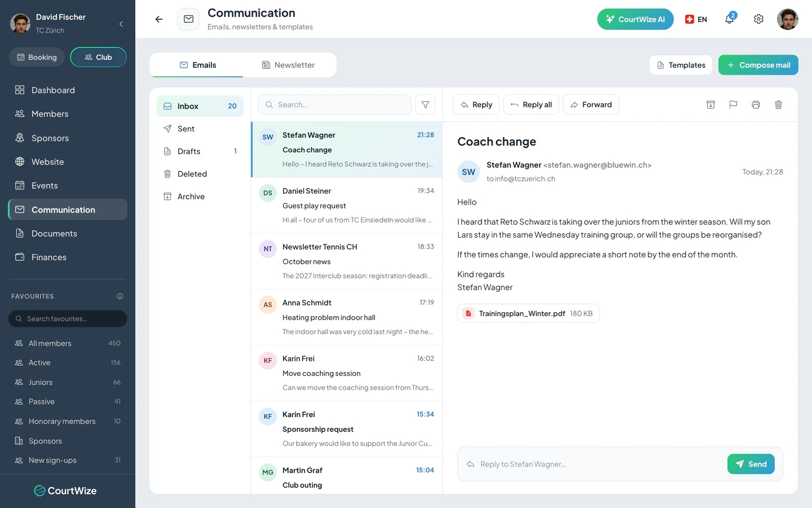812x508 pixels.
Task: Delete the email with trash icon
Action: point(778,104)
